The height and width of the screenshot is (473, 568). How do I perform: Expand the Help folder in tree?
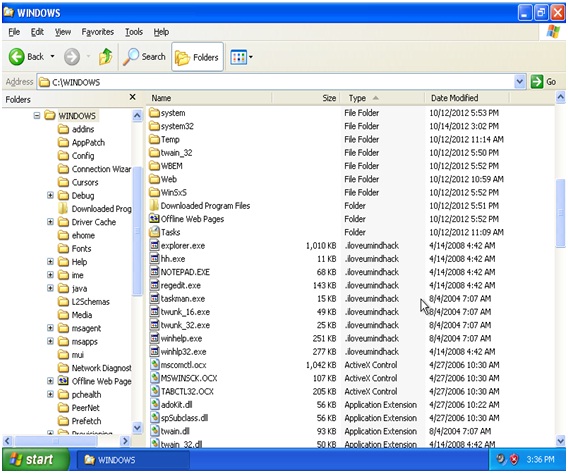click(50, 261)
